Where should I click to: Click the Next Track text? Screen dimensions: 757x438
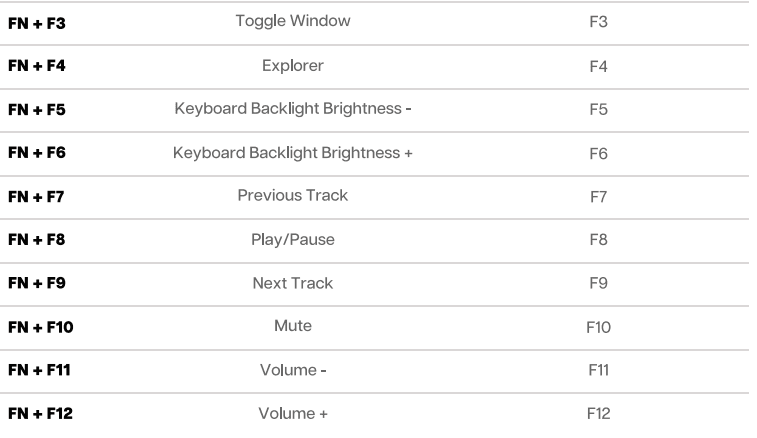tap(293, 284)
